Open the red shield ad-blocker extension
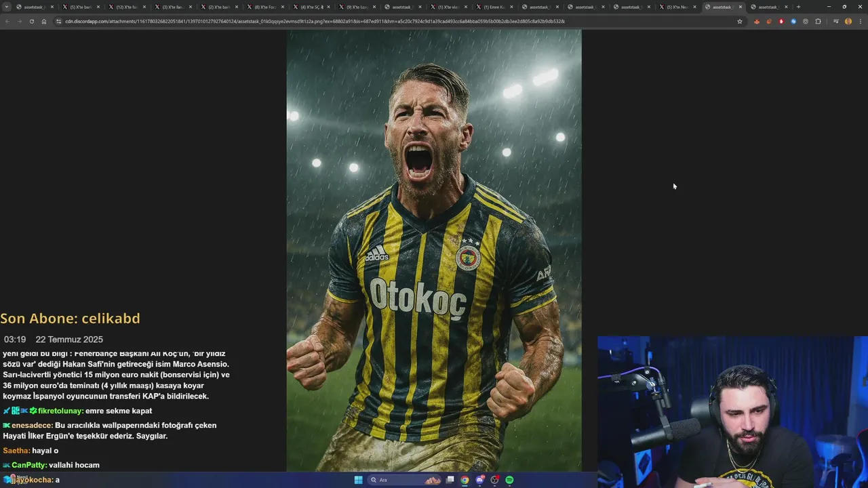Viewport: 868px width, 488px height. point(781,21)
